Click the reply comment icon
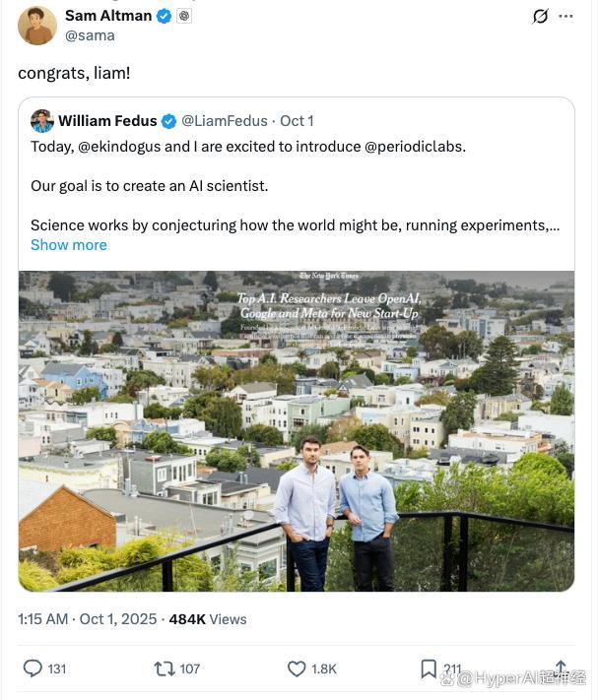The image size is (598, 700). [33, 668]
